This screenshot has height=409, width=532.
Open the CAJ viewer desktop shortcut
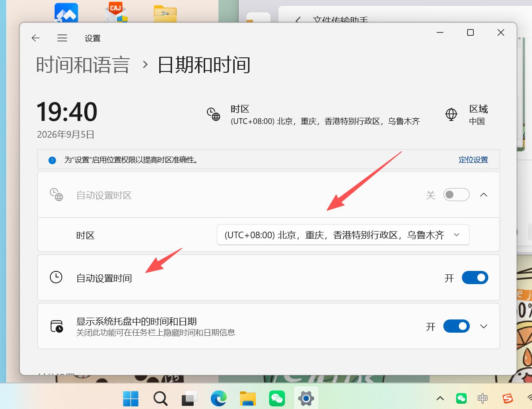click(x=116, y=12)
